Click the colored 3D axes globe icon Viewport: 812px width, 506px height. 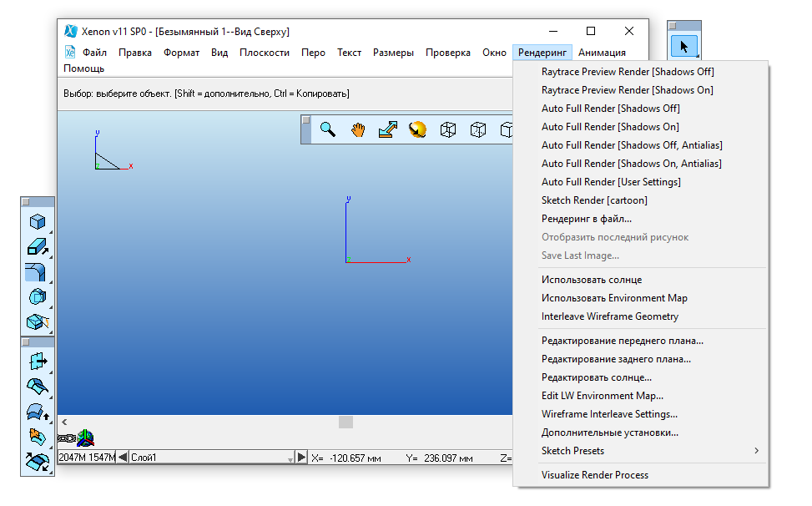click(85, 438)
